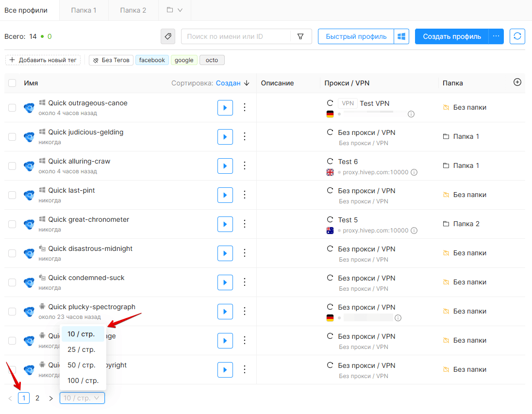The width and height of the screenshot is (532, 414).
Task: Click Создать профиль button
Action: click(x=452, y=36)
